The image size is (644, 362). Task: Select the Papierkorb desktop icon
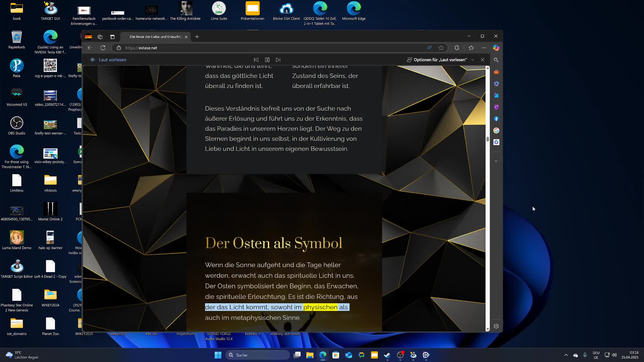[17, 40]
